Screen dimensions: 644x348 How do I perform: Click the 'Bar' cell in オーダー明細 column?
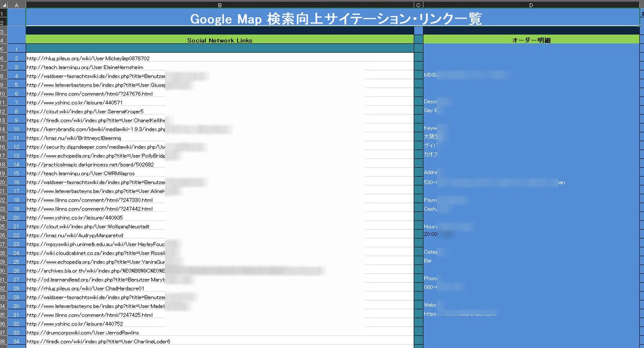[x=531, y=261]
